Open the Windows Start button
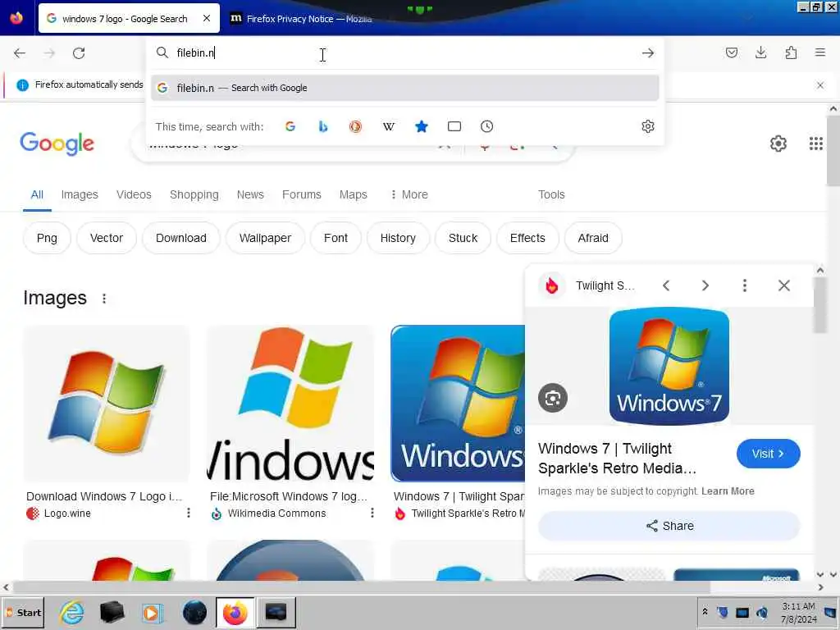The width and height of the screenshot is (840, 630). pyautogui.click(x=22, y=612)
